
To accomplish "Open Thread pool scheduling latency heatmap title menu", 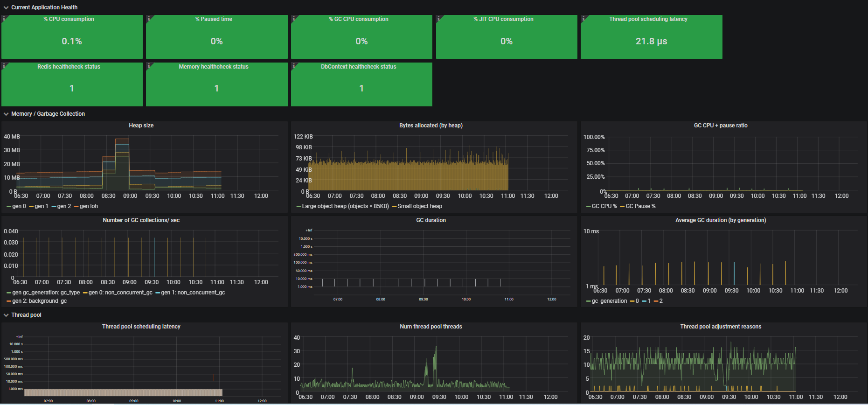I will pos(141,327).
